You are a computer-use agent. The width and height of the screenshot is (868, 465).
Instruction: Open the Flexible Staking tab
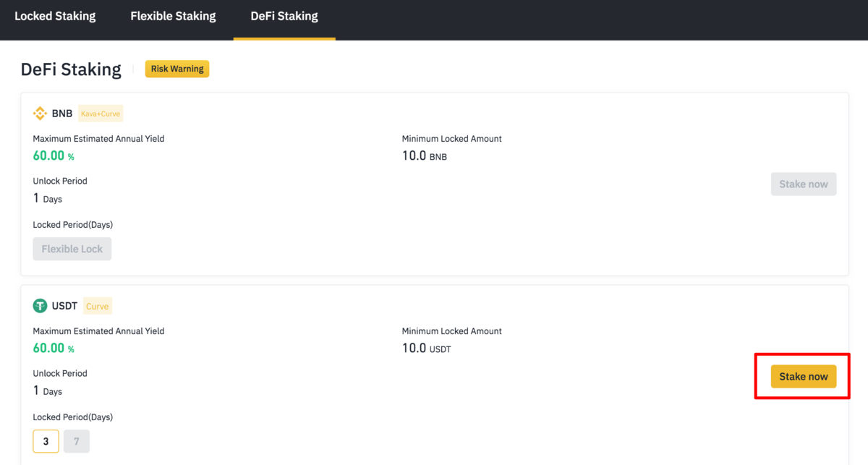(x=173, y=16)
